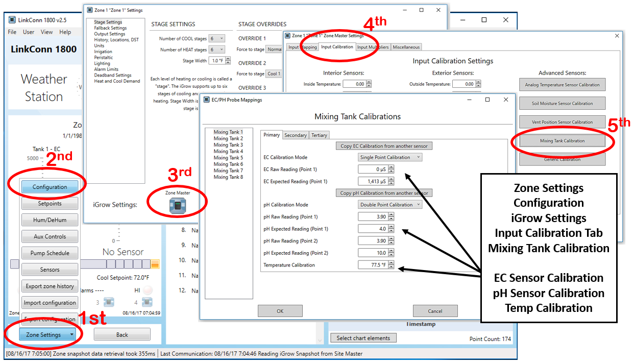Click Soil Moisture Sensor Calibration button
Image resolution: width=634 pixels, height=364 pixels.
(562, 104)
